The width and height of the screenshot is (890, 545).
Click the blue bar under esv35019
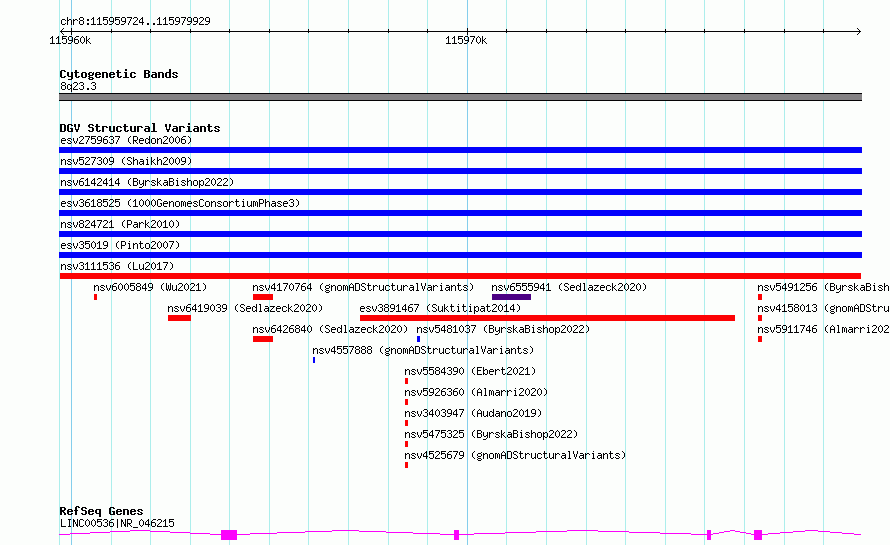click(460, 255)
